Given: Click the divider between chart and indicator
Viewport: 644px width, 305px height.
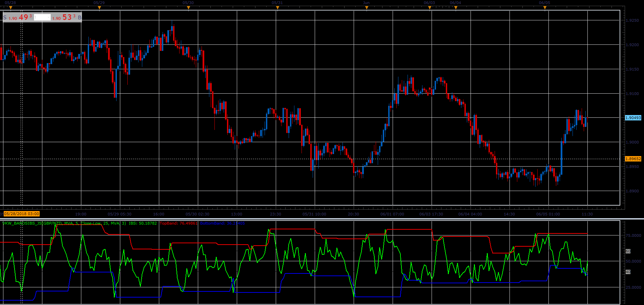Looking at the screenshot, I should coord(322,219).
